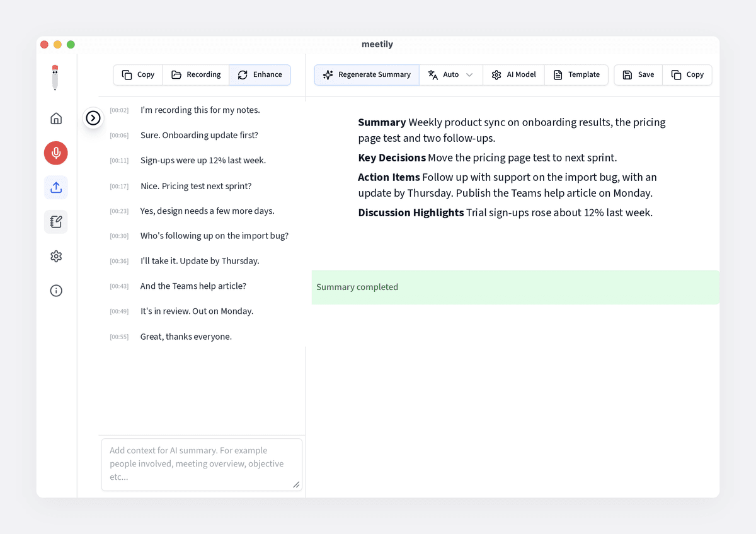Click the "Key Decisions" heading
The image size is (756, 534).
point(392,158)
